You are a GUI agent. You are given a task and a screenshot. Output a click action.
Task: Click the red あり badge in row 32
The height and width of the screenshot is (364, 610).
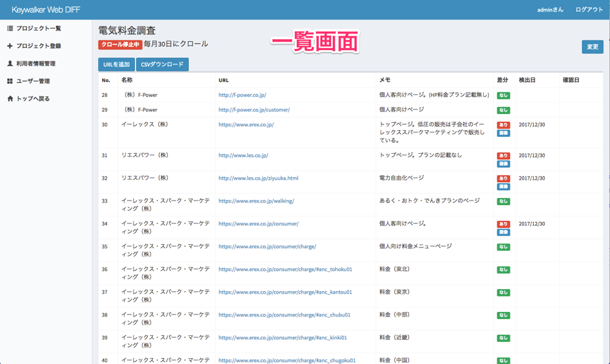click(x=503, y=178)
